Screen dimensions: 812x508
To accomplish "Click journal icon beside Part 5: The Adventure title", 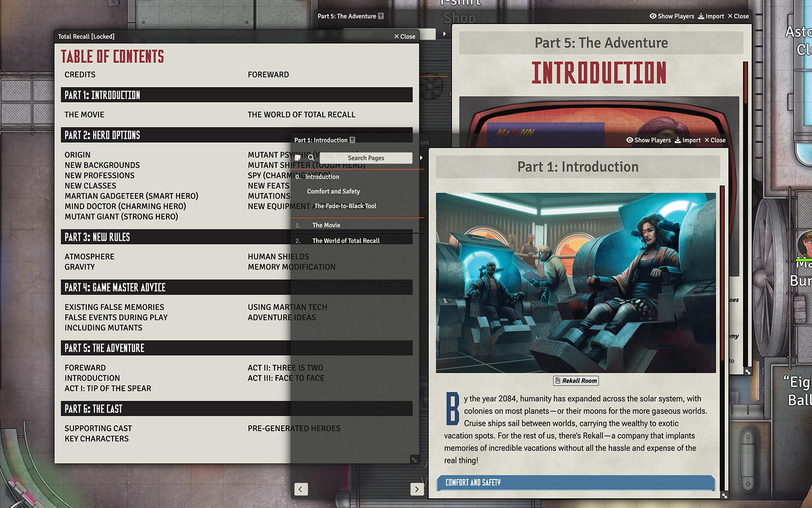I will click(x=381, y=16).
